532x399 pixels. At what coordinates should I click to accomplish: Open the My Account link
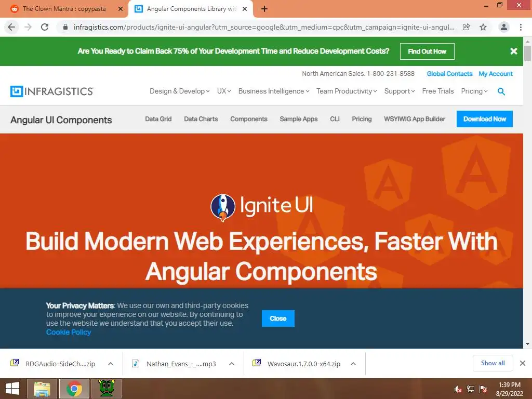[496, 74]
